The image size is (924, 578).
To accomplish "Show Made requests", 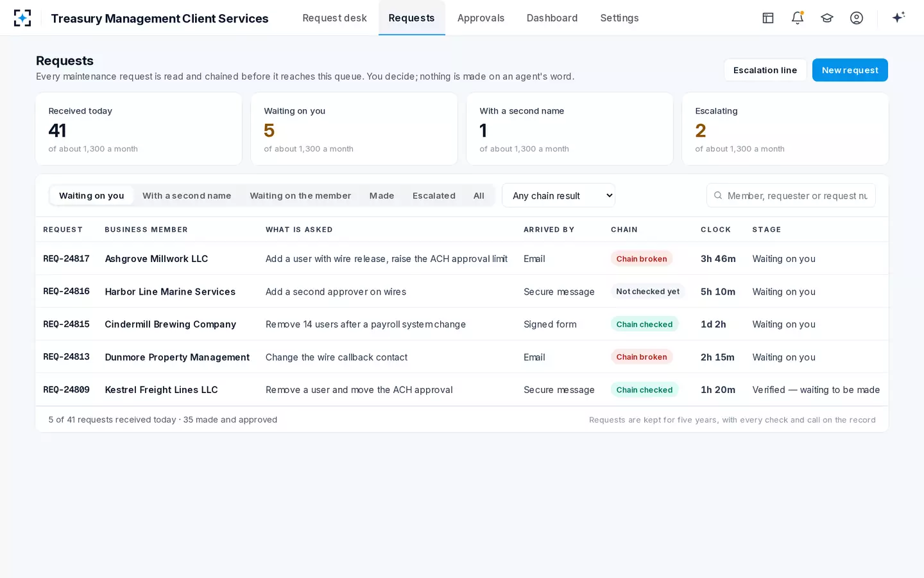I will click(382, 196).
